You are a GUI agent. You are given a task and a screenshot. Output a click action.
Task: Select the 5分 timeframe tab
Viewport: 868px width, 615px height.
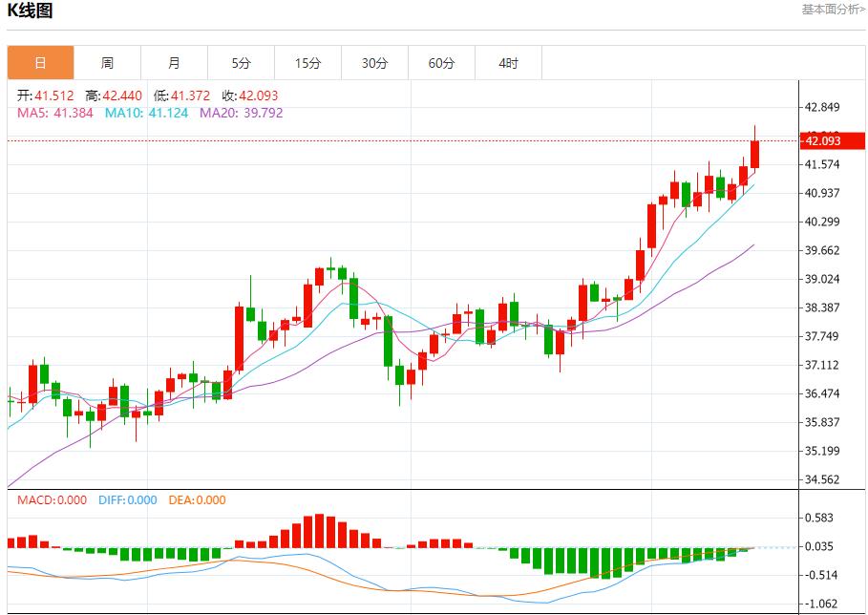241,62
